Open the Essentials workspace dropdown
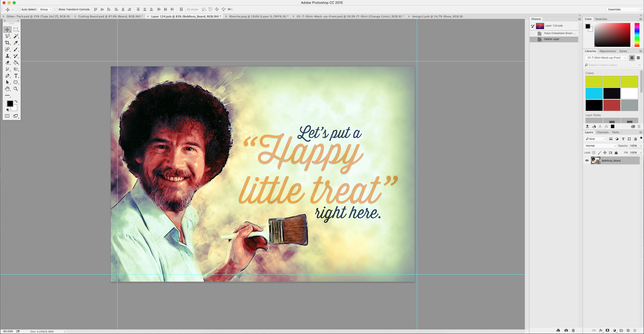 point(624,9)
